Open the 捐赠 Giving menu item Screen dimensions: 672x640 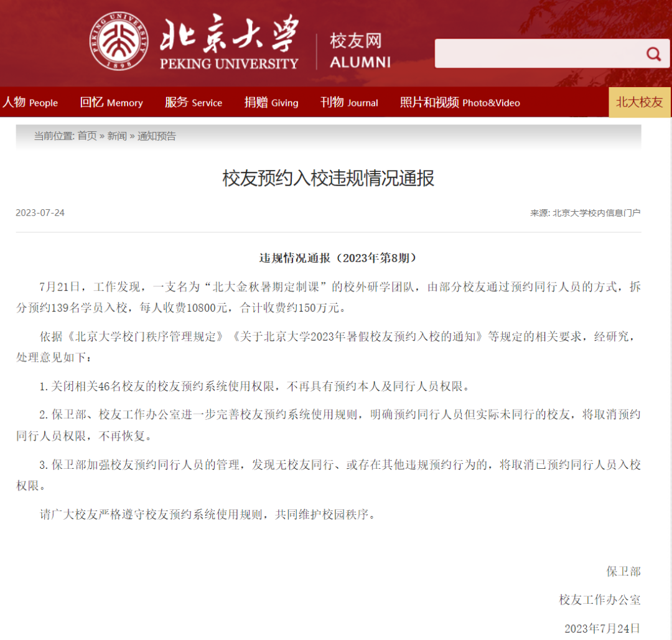pos(271,103)
